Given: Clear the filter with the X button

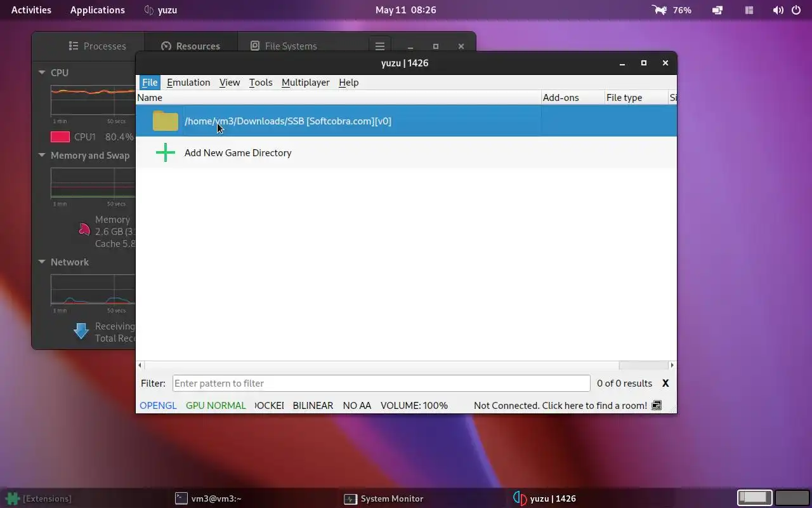Looking at the screenshot, I should point(665,383).
